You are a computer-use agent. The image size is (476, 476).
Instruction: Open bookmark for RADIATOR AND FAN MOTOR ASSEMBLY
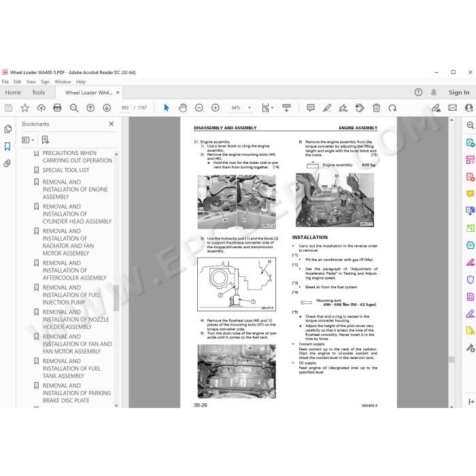pos(68,242)
